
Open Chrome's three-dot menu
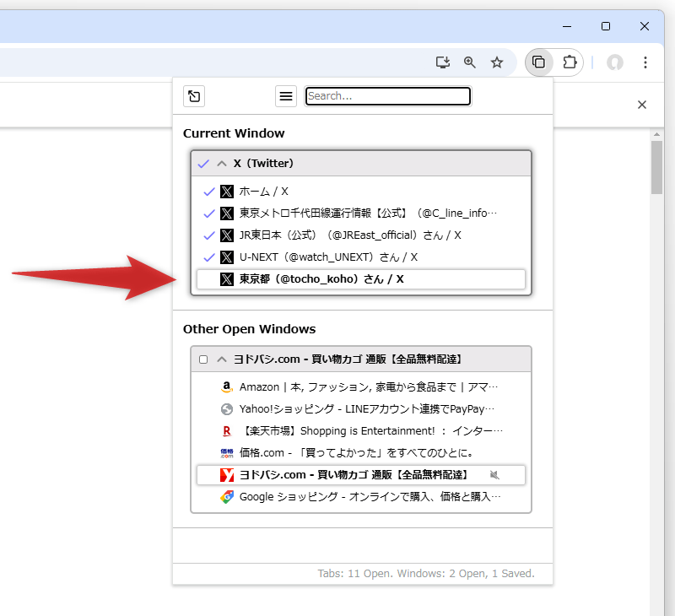pos(645,62)
